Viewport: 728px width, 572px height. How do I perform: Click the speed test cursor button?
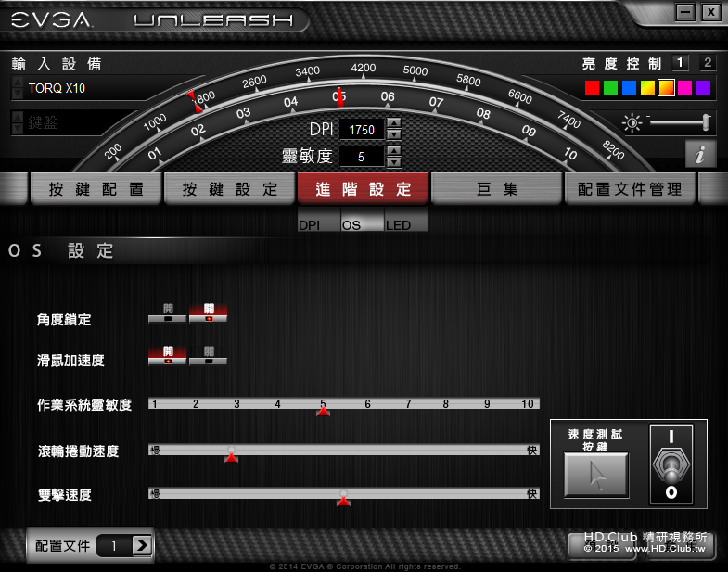pyautogui.click(x=596, y=475)
